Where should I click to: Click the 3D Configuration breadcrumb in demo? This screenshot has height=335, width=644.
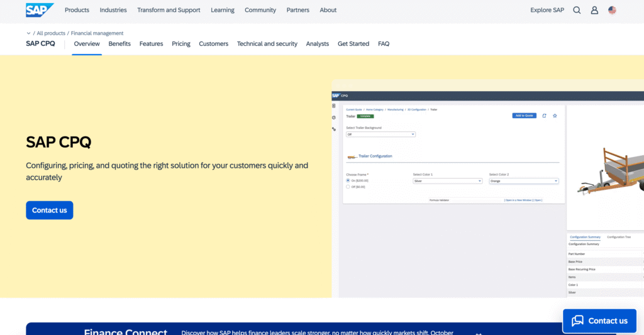[417, 109]
